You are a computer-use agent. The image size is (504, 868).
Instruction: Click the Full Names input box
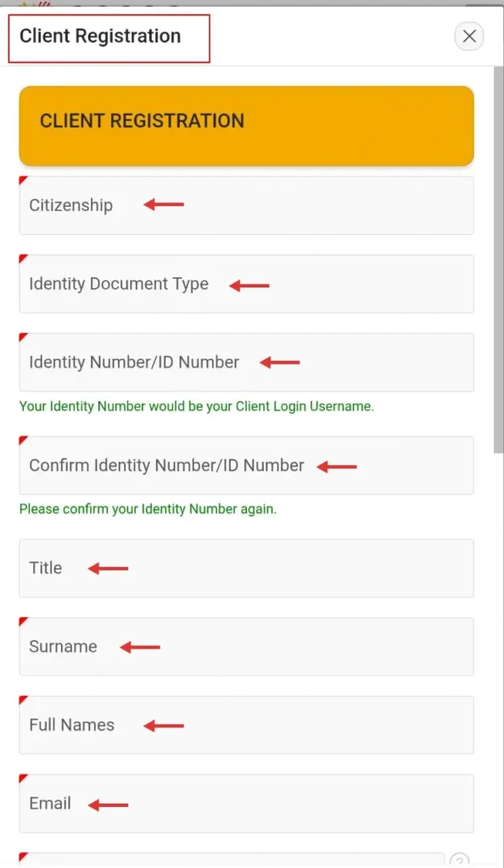(246, 725)
